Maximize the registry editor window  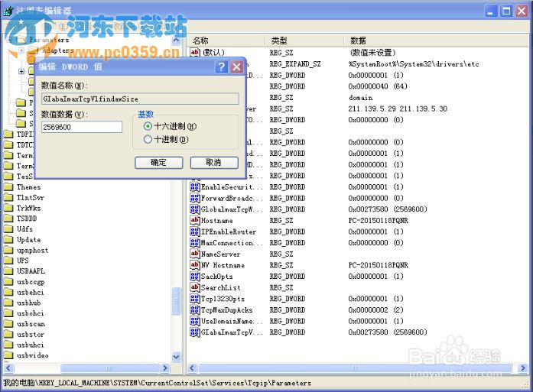(x=506, y=11)
